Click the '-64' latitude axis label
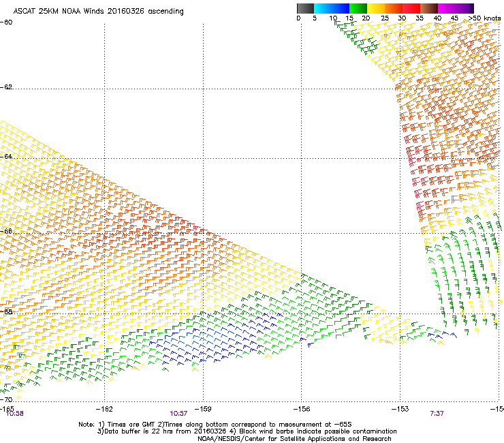The width and height of the screenshot is (504, 443). coord(6,156)
